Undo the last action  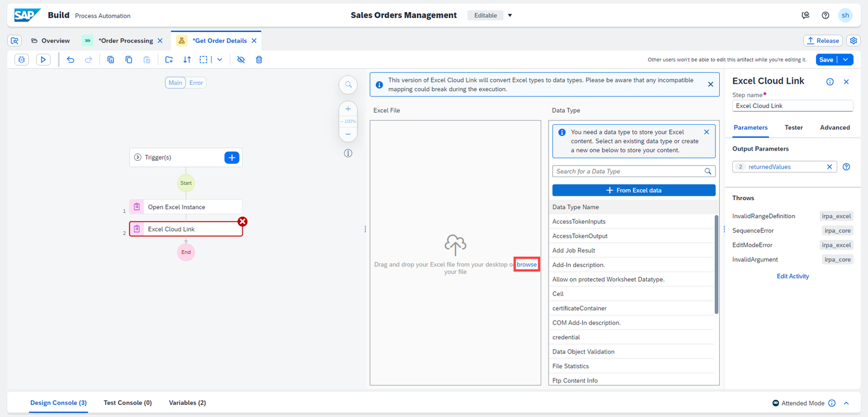click(x=71, y=60)
